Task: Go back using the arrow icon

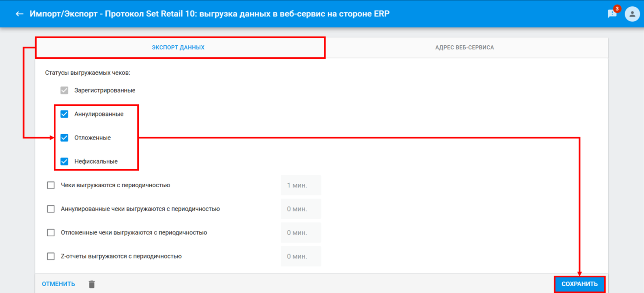Action: point(19,14)
